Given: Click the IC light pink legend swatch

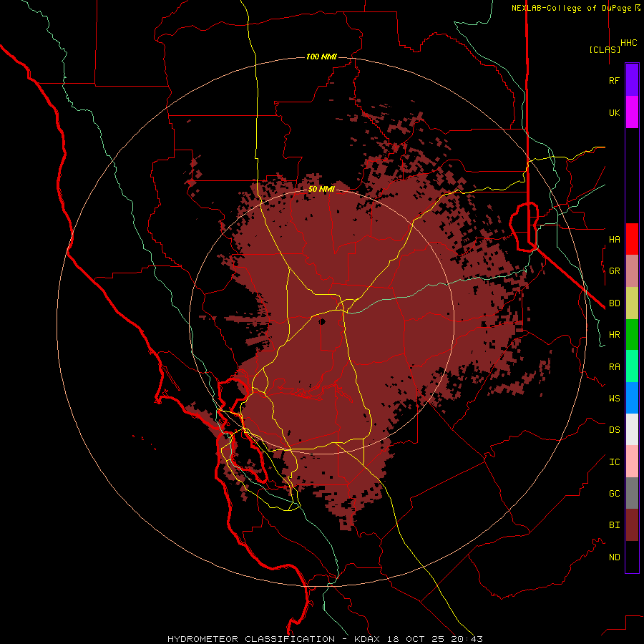Looking at the screenshot, I should coord(632,462).
